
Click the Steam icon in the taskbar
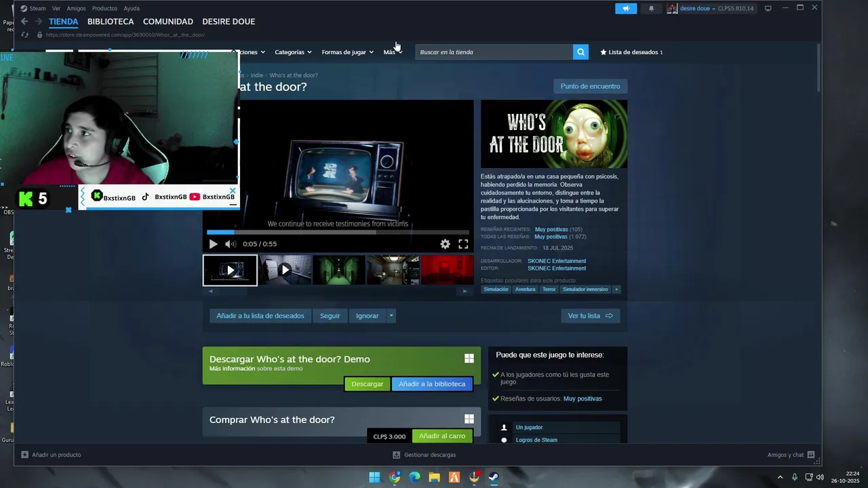494,477
